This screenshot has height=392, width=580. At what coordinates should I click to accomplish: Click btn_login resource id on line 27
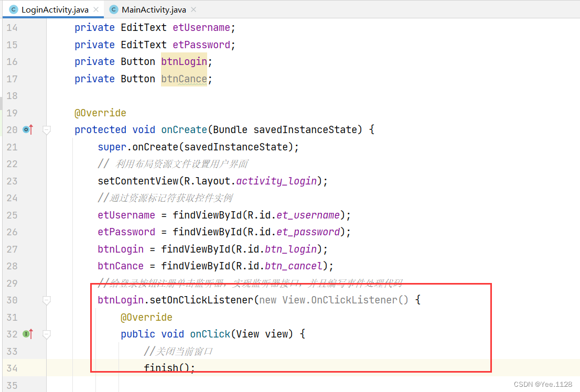point(291,249)
